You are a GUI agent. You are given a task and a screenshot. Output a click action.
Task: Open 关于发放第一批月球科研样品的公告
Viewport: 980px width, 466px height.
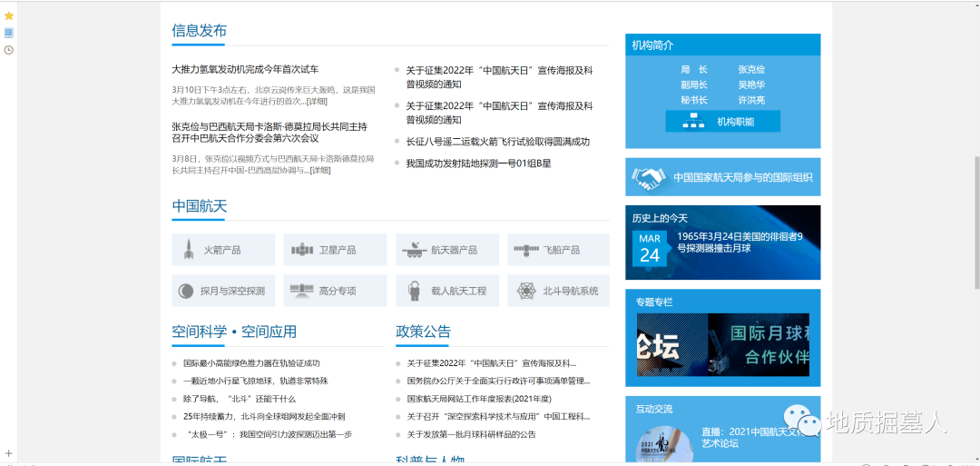(x=471, y=435)
